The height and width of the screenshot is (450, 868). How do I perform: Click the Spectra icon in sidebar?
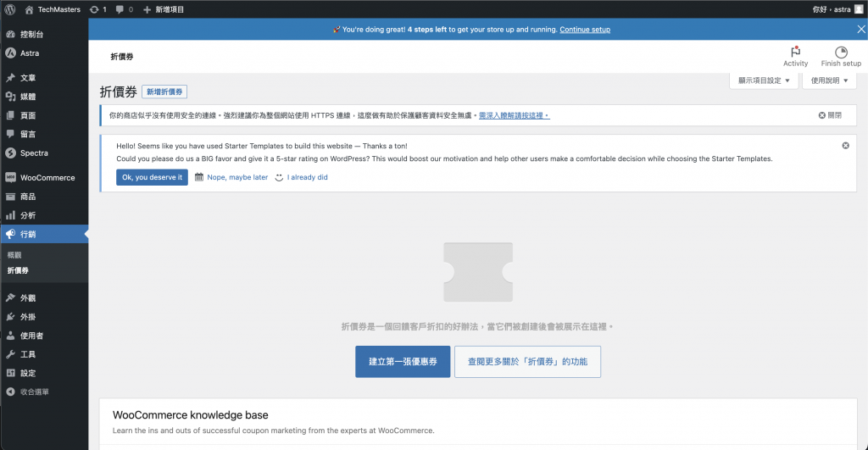(10, 153)
